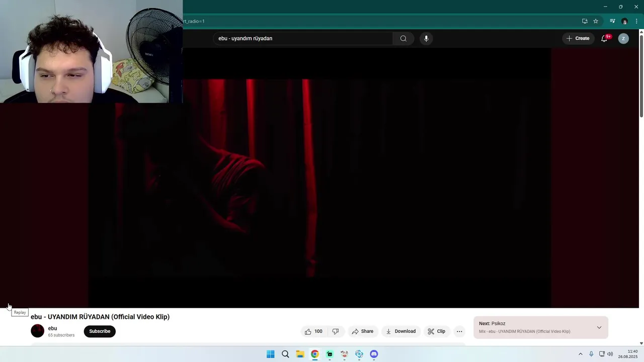Open Windows taskbar Search
The height and width of the screenshot is (362, 644).
285,354
